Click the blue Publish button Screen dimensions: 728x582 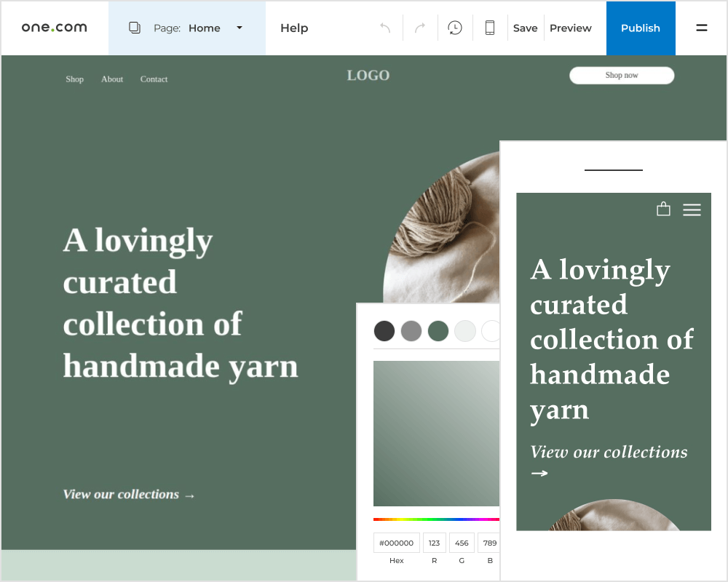click(641, 28)
